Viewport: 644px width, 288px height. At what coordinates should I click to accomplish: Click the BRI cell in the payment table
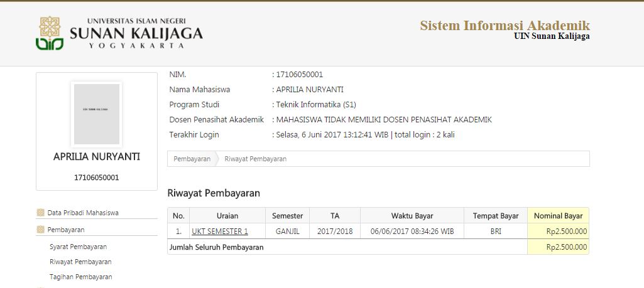pyautogui.click(x=496, y=232)
